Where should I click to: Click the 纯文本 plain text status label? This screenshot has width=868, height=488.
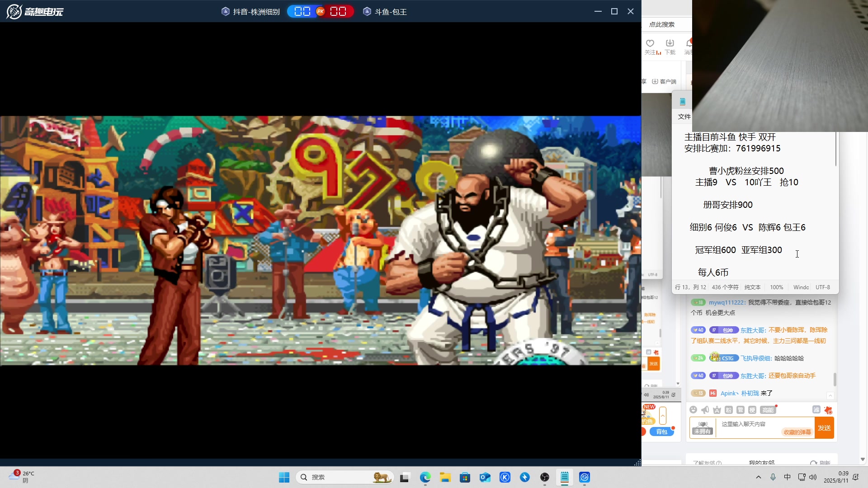752,287
